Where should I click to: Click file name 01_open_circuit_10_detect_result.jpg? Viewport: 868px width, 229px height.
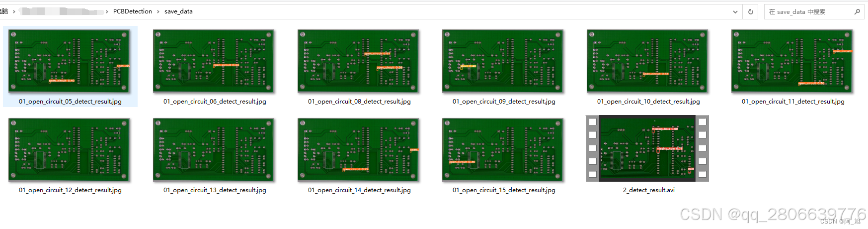click(648, 102)
